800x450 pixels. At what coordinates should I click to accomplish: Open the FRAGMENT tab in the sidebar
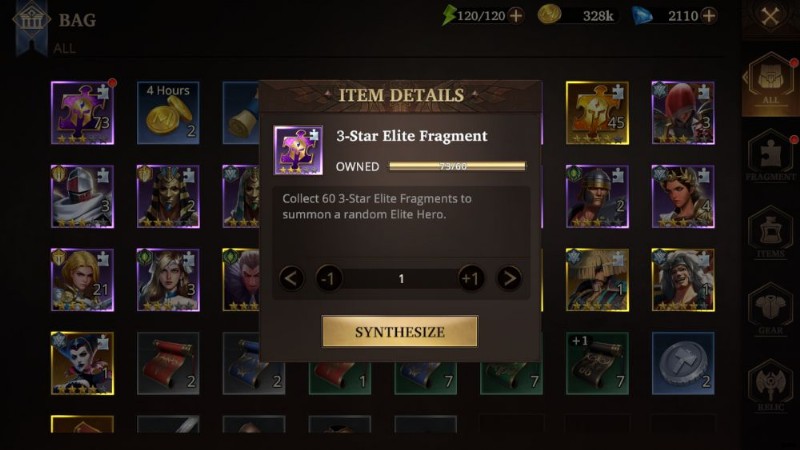pos(770,156)
